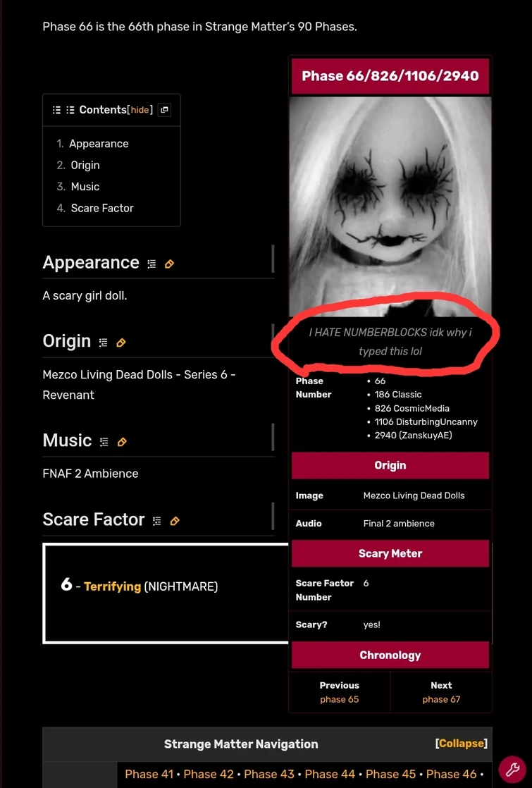Click the edit pencil icon beside Origin
Viewport: 532px width, 788px height.
(x=121, y=343)
